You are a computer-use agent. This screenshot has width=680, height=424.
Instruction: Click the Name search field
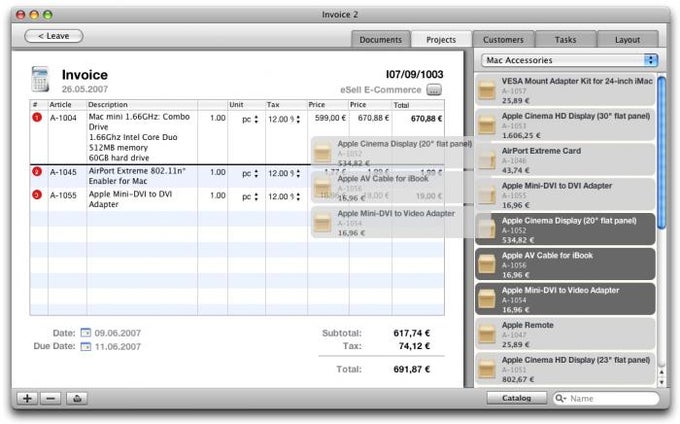pos(606,398)
